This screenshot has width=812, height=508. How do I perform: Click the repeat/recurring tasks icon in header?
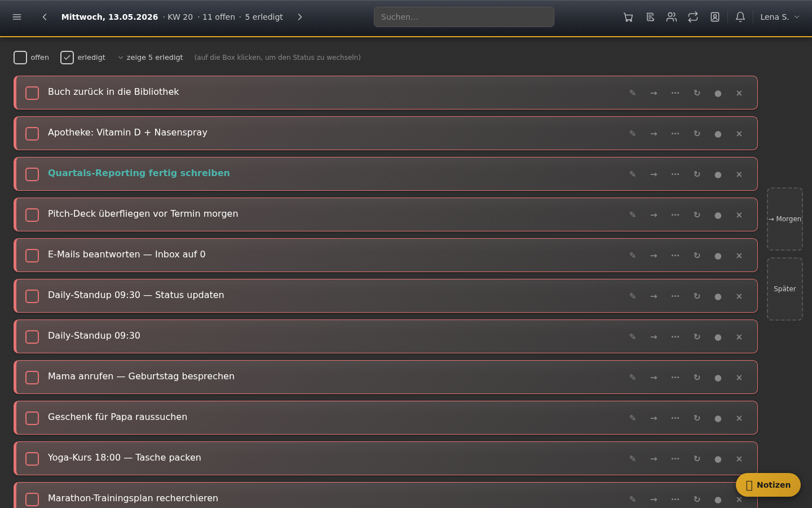click(x=693, y=17)
